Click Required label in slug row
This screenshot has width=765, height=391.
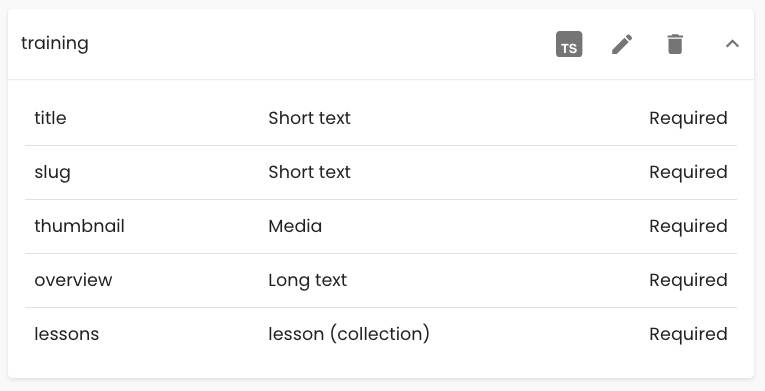click(688, 172)
